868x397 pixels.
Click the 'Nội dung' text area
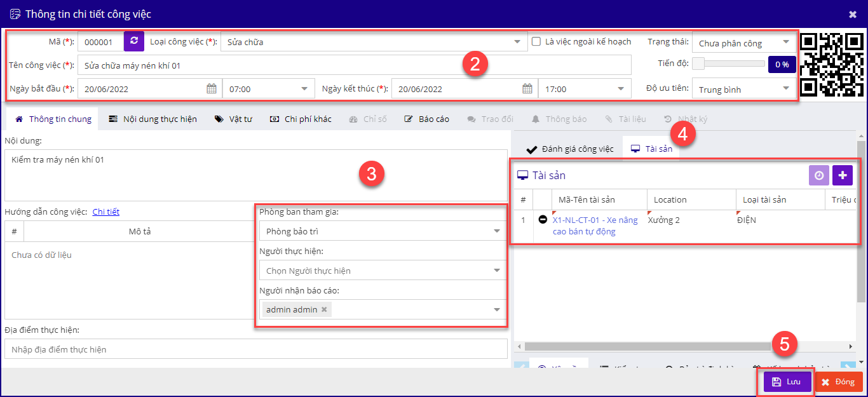[256, 175]
